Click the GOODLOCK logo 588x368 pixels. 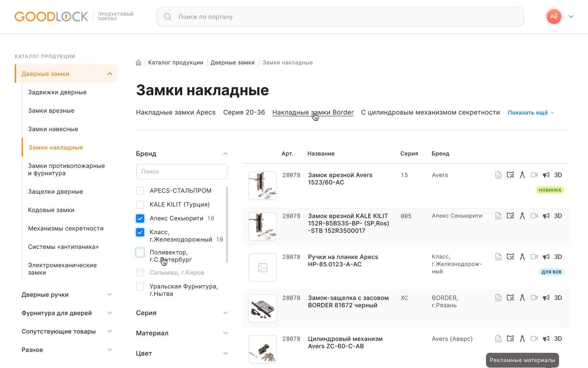[x=51, y=17]
